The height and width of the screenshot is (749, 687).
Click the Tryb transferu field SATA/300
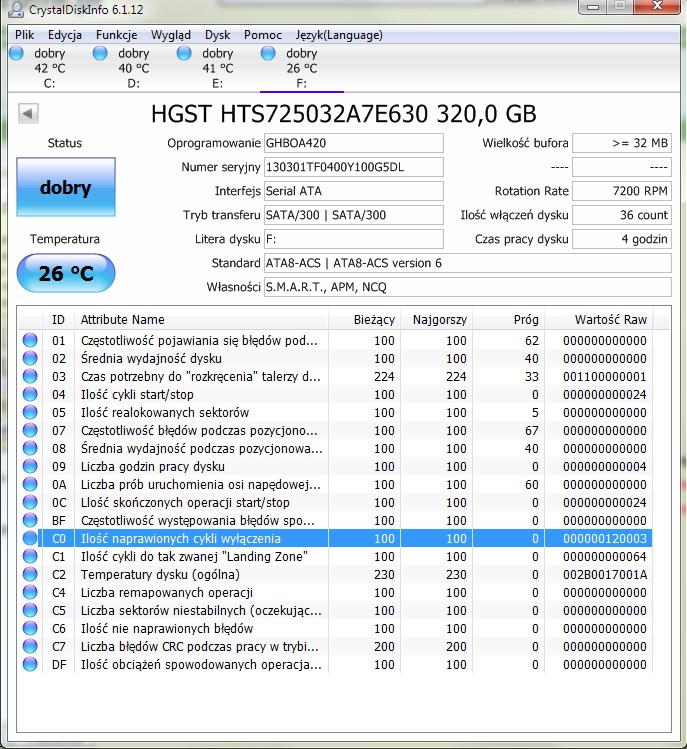(x=354, y=215)
